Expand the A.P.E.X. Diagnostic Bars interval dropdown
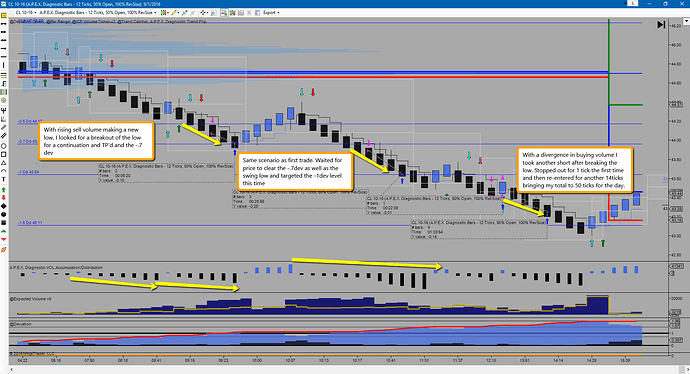Screen dimensions: 690x374 (98, 13)
